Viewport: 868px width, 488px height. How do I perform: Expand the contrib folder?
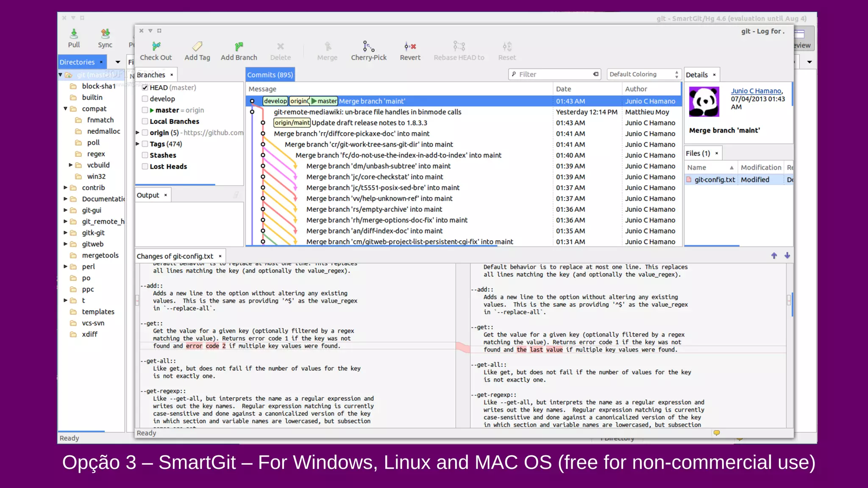66,188
